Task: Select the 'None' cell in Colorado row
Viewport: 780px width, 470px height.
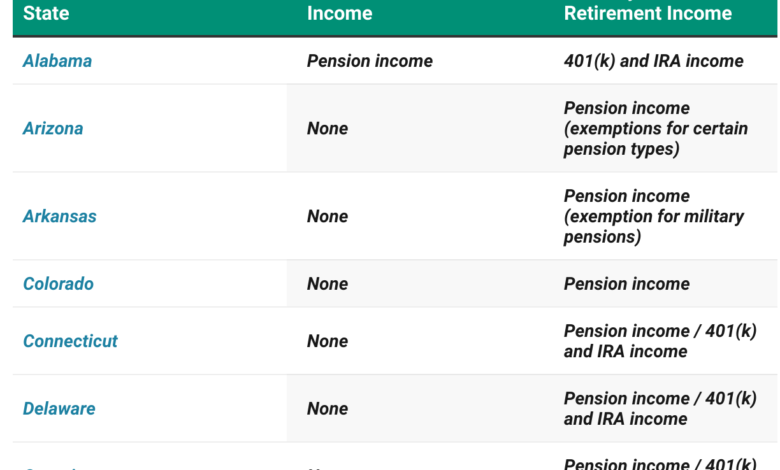Action: [x=327, y=284]
